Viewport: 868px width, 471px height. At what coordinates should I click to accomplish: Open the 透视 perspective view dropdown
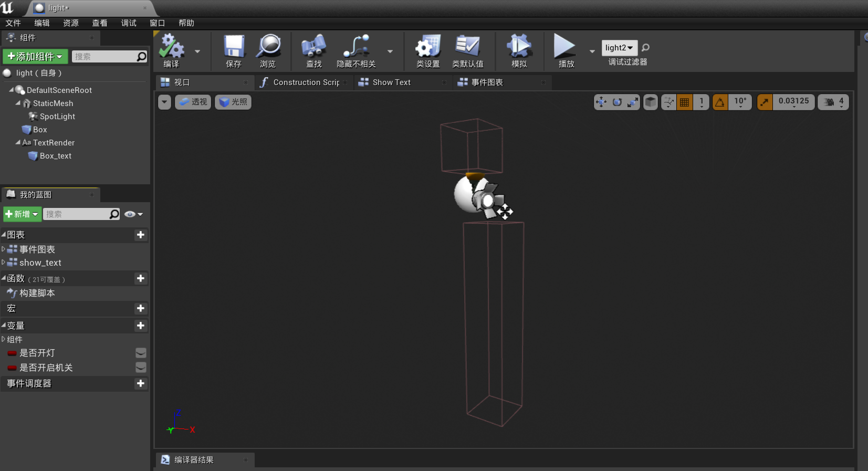193,102
